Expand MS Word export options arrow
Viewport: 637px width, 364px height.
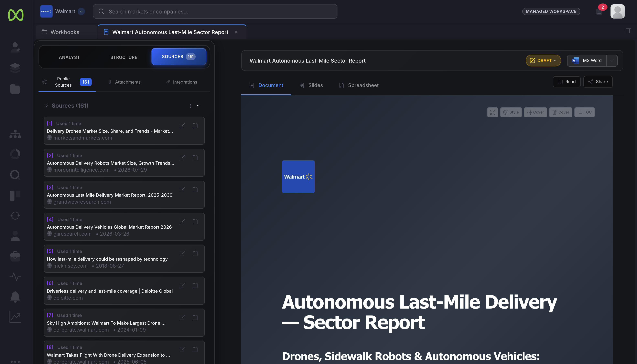click(612, 61)
